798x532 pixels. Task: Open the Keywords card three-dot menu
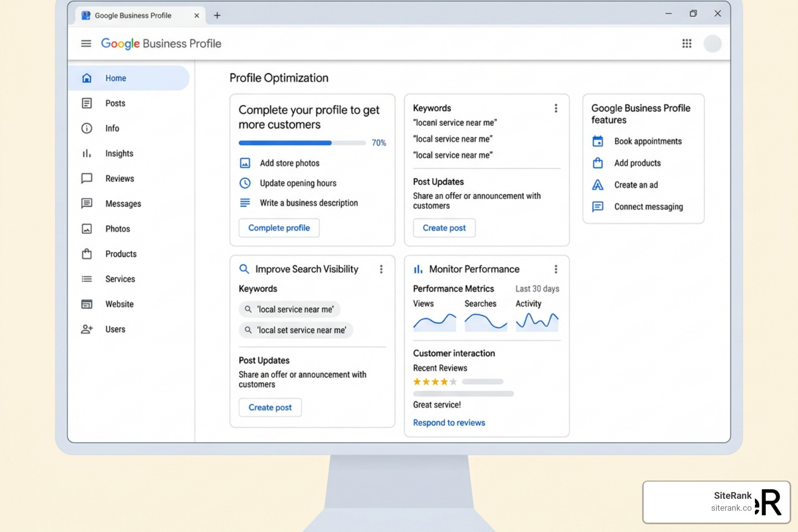(x=556, y=108)
